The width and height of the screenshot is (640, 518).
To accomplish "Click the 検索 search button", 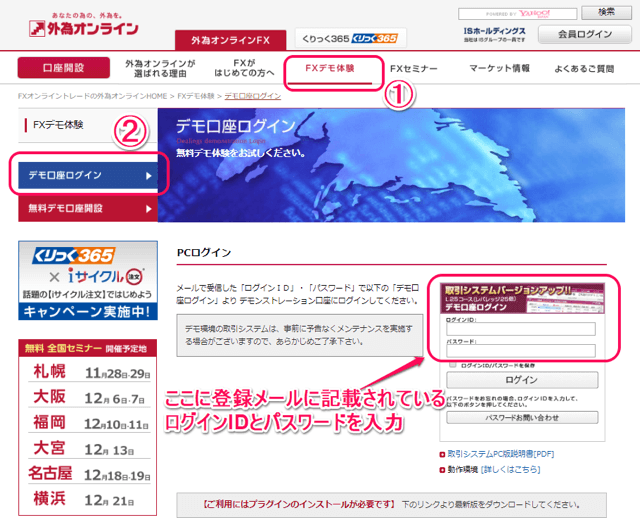I will click(606, 12).
